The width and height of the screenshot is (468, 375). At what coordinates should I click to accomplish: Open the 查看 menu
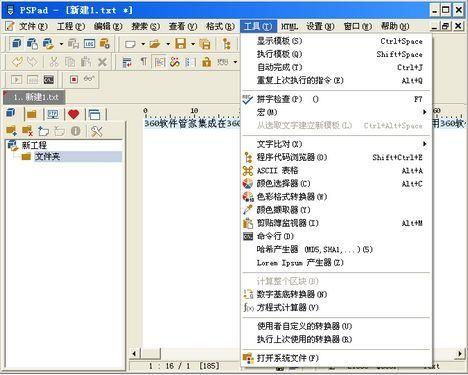point(183,26)
